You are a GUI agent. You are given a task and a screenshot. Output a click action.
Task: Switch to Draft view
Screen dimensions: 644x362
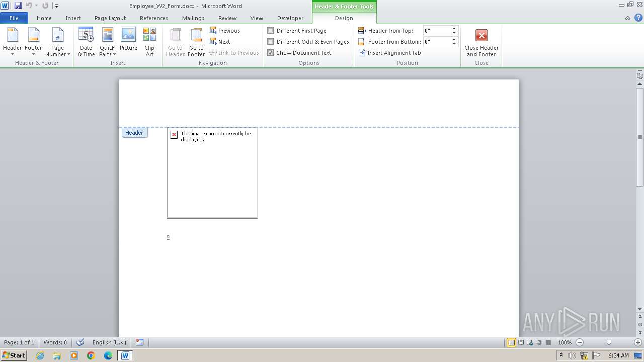548,342
